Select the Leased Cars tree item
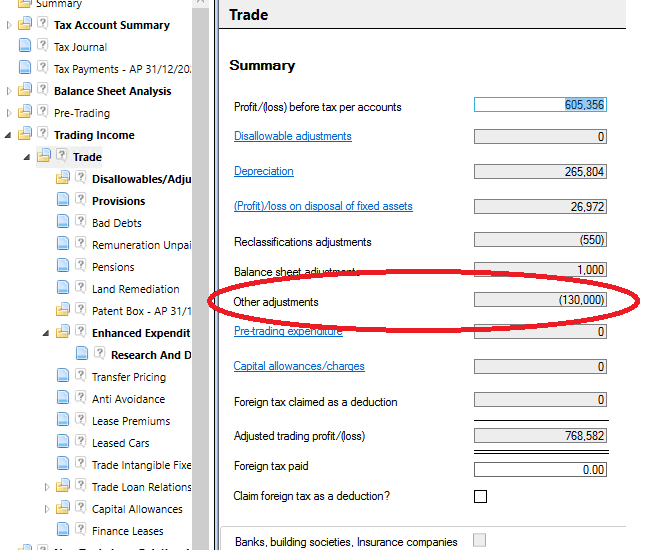The image size is (649, 550). point(120,443)
